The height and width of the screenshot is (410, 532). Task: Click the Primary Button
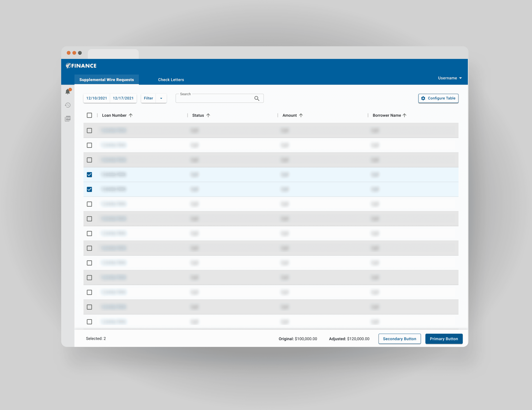click(x=444, y=339)
